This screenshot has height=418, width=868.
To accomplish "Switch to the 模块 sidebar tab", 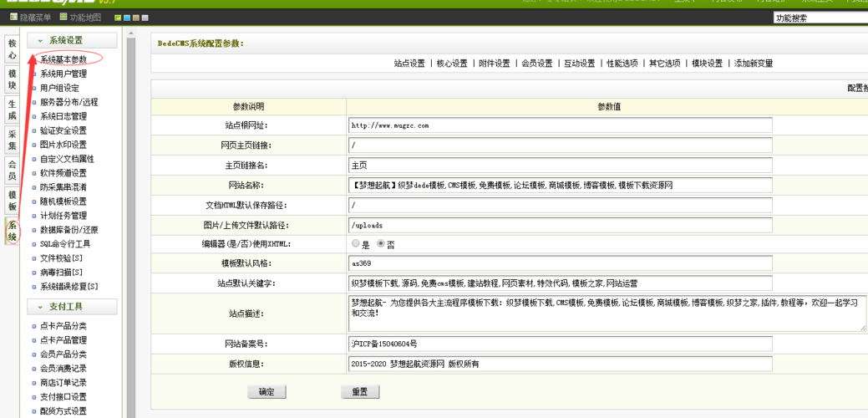I will pyautogui.click(x=13, y=79).
